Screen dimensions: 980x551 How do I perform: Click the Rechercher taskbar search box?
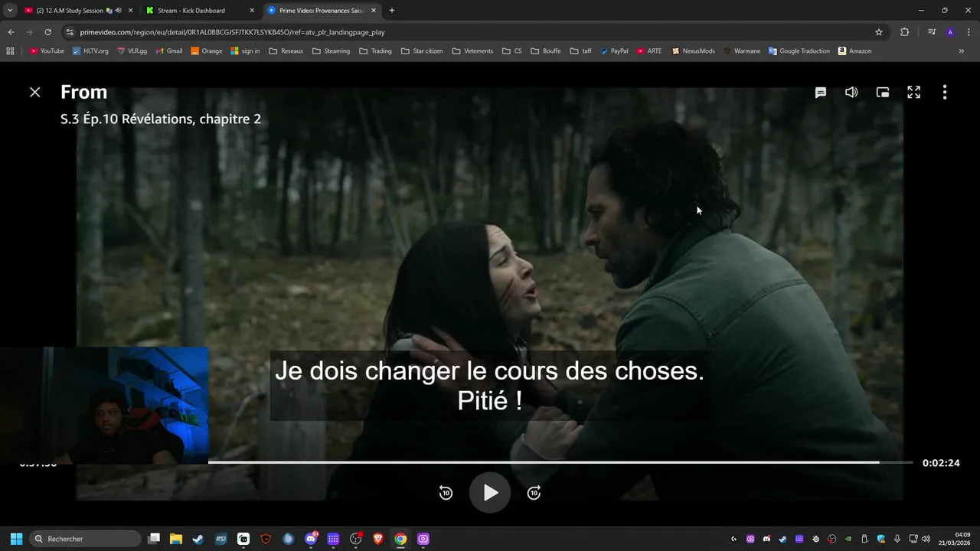pyautogui.click(x=86, y=539)
